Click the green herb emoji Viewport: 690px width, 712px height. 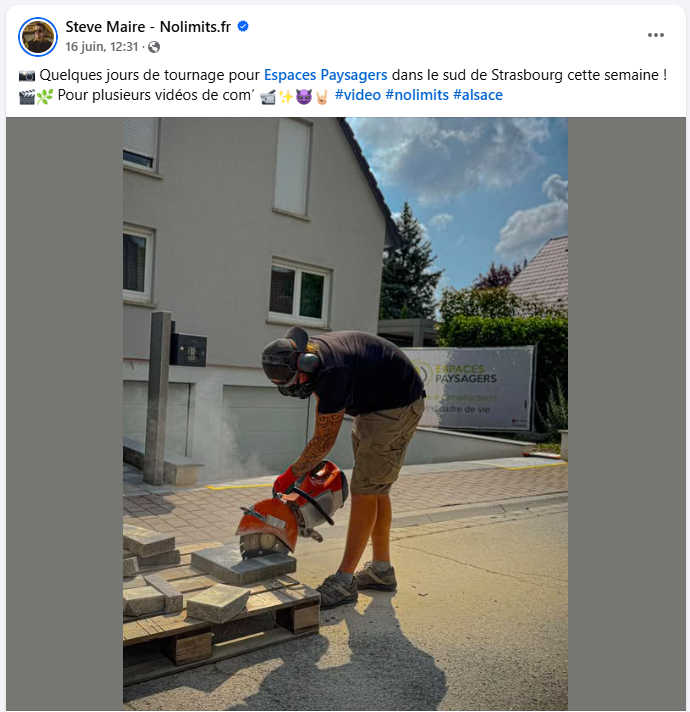(45, 96)
